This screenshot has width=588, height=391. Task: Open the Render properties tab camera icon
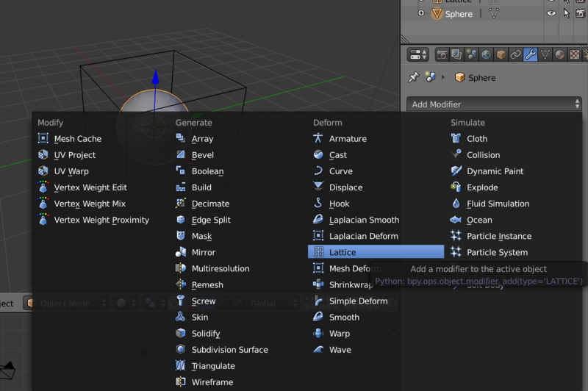point(442,54)
